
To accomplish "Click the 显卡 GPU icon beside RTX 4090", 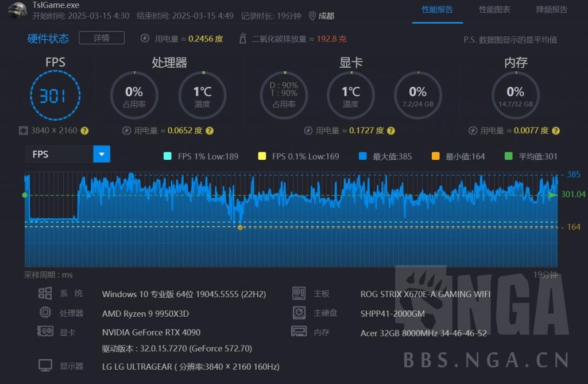I will [x=46, y=331].
